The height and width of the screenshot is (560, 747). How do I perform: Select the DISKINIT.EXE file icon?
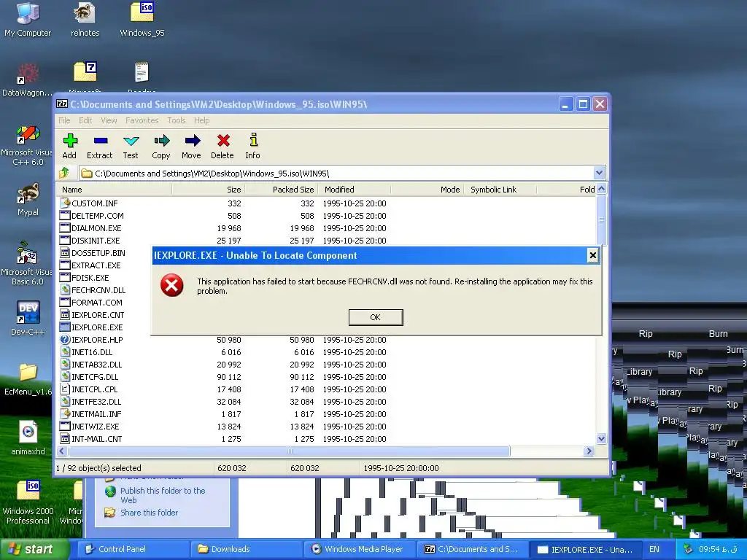[65, 240]
